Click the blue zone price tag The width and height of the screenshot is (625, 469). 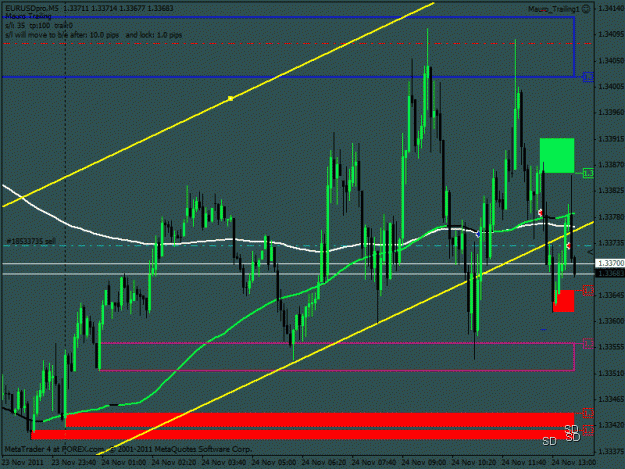(x=588, y=77)
